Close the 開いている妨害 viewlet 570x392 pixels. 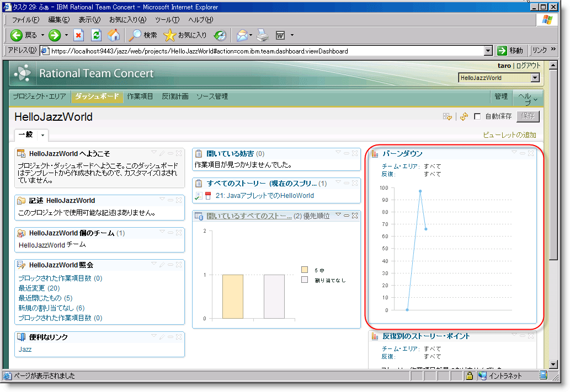click(x=355, y=153)
